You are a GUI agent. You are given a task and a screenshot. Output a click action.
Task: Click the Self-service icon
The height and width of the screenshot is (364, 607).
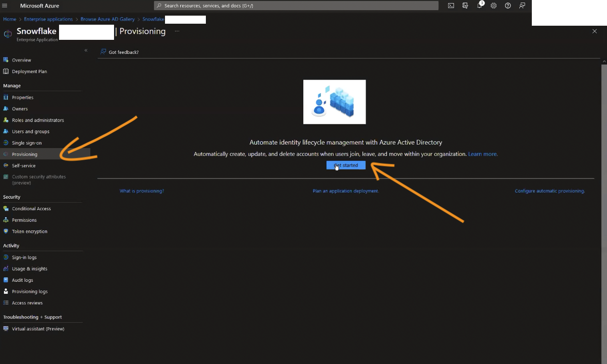[6, 165]
